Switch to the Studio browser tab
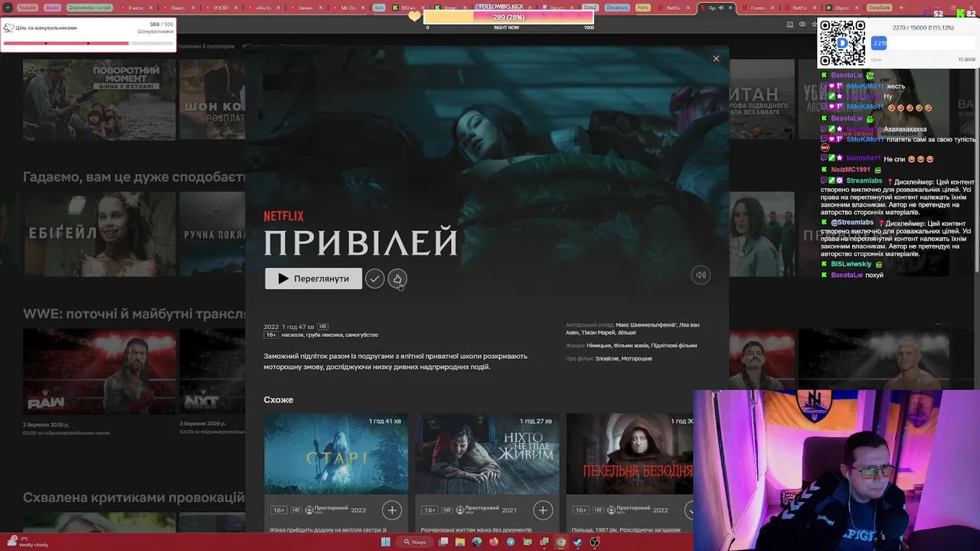 pos(51,8)
